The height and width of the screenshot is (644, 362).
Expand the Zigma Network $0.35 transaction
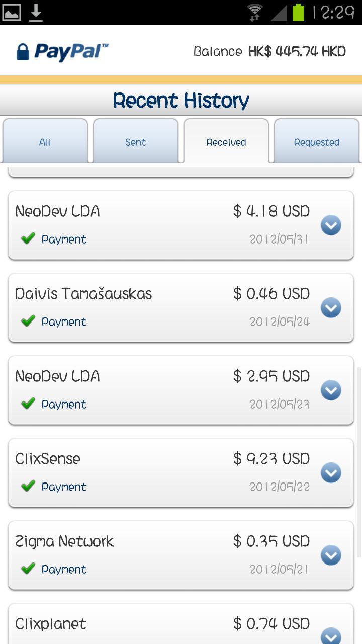331,555
